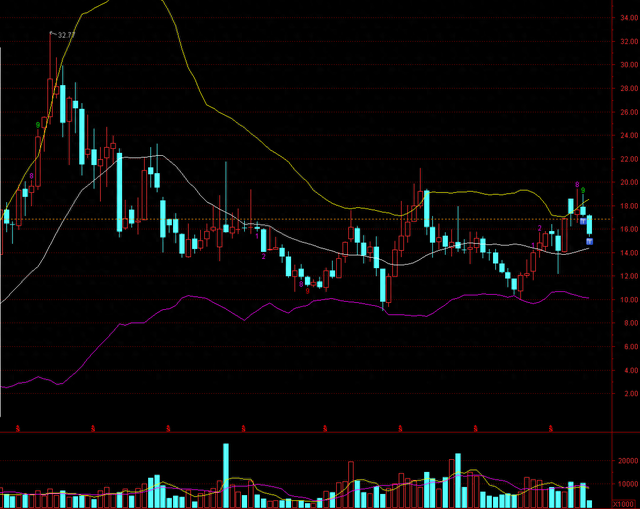Click the 4.00 price axis label
The height and width of the screenshot is (509, 640).
[x=631, y=370]
